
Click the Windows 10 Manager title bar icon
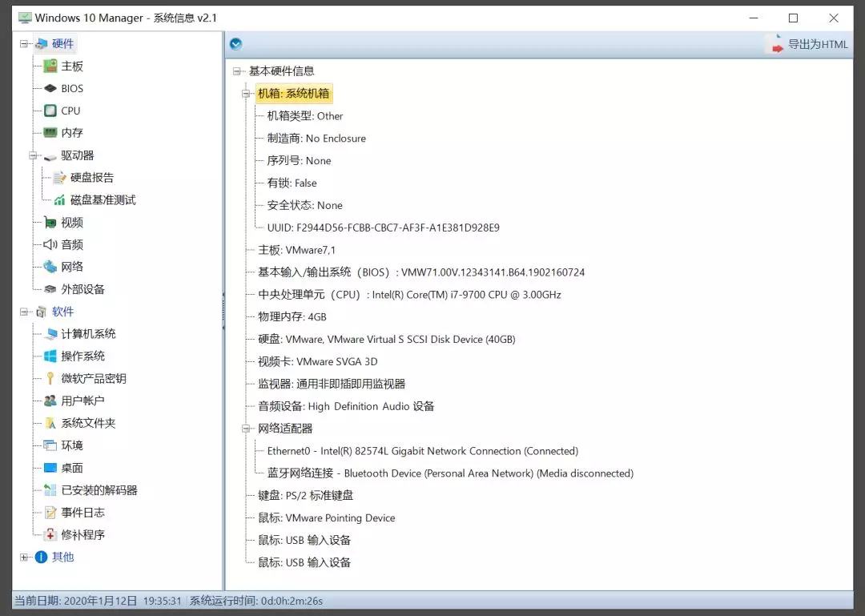click(x=25, y=18)
